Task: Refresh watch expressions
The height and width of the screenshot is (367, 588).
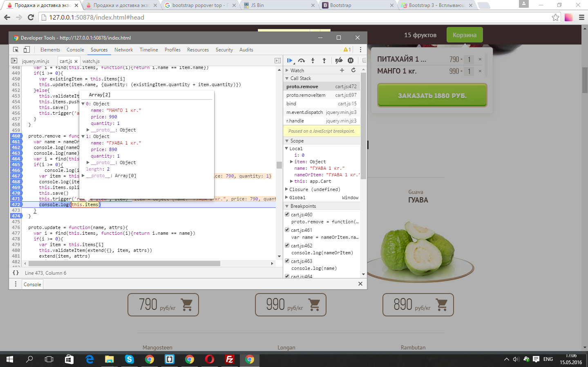Action: tap(353, 70)
